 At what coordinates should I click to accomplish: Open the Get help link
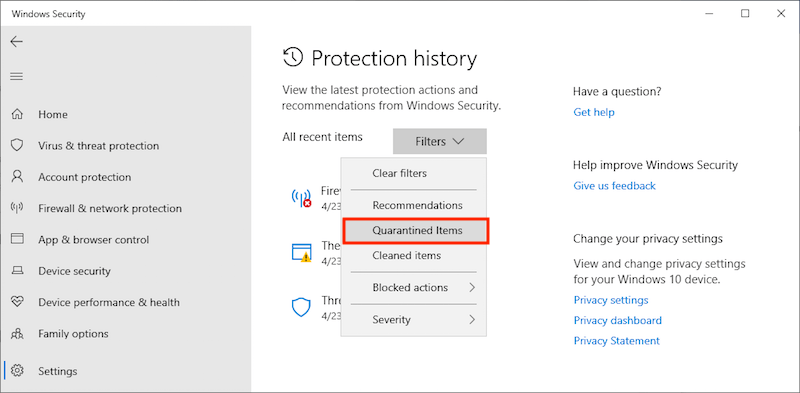click(594, 112)
